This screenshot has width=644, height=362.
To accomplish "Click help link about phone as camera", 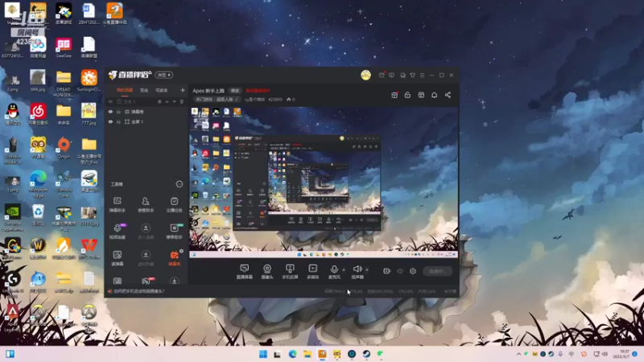I will click(x=139, y=291).
